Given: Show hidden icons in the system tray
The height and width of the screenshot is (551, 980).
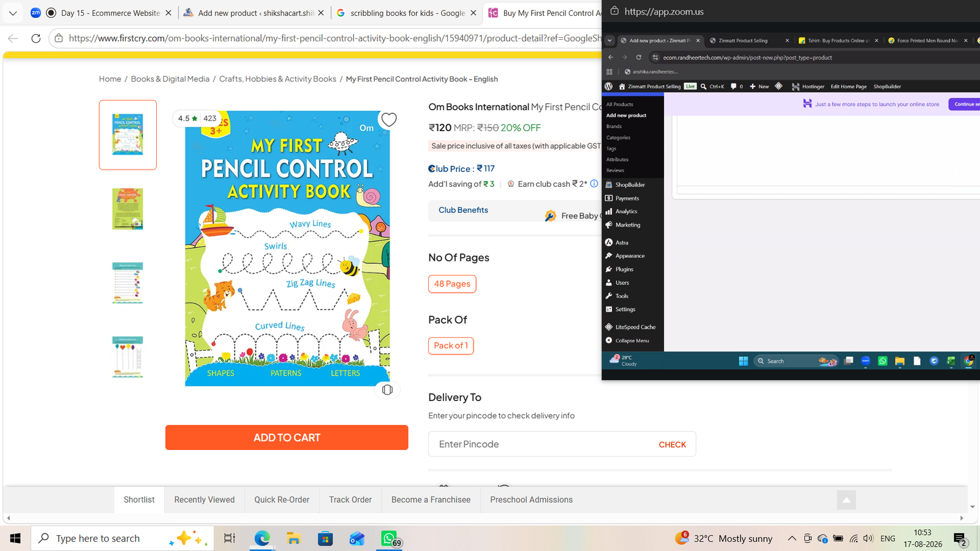Looking at the screenshot, I should coord(792,539).
